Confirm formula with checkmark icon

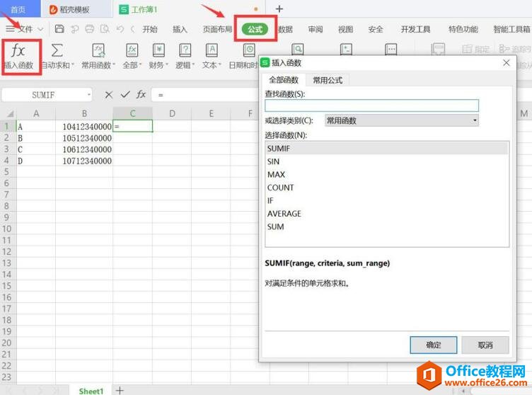click(x=125, y=94)
